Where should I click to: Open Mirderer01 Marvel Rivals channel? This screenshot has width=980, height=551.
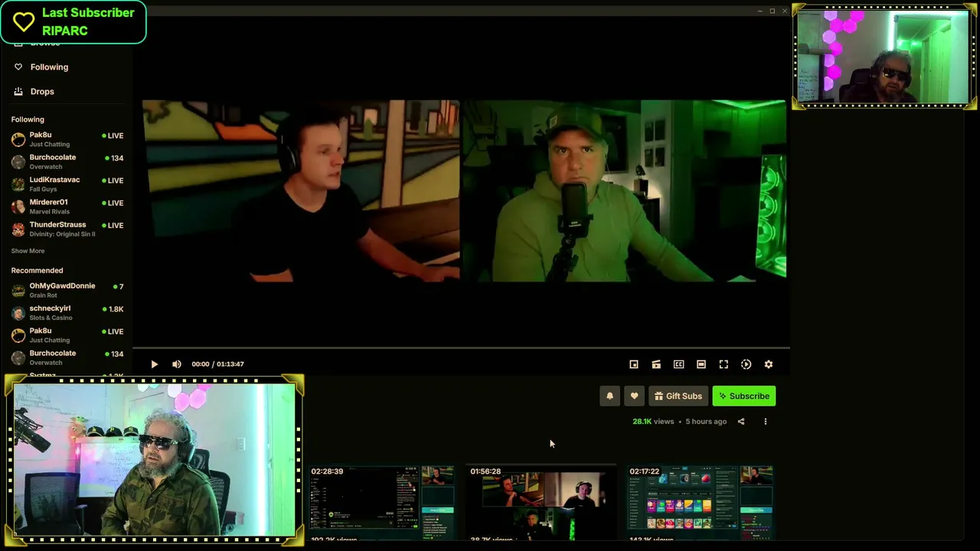point(67,207)
